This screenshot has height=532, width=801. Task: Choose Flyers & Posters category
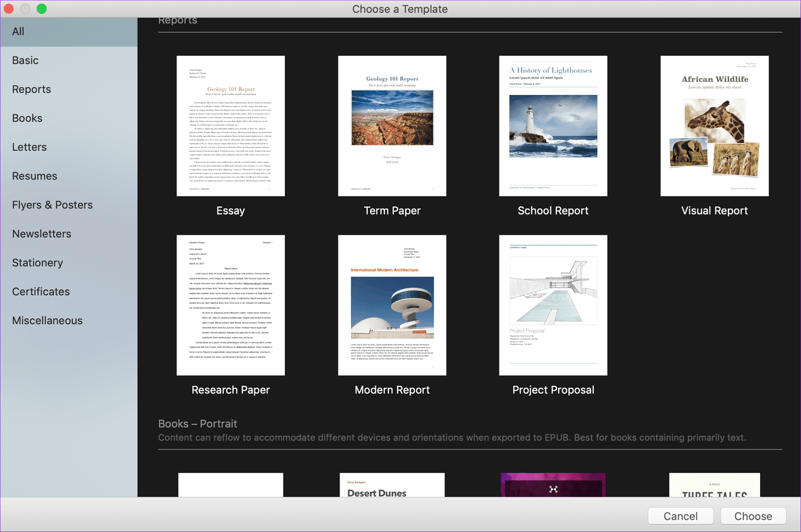(x=68, y=205)
